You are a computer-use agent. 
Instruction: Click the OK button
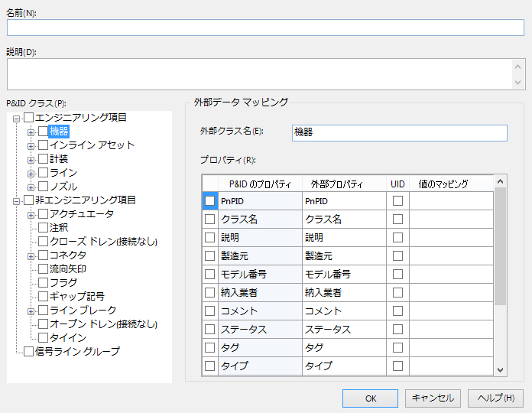point(370,398)
